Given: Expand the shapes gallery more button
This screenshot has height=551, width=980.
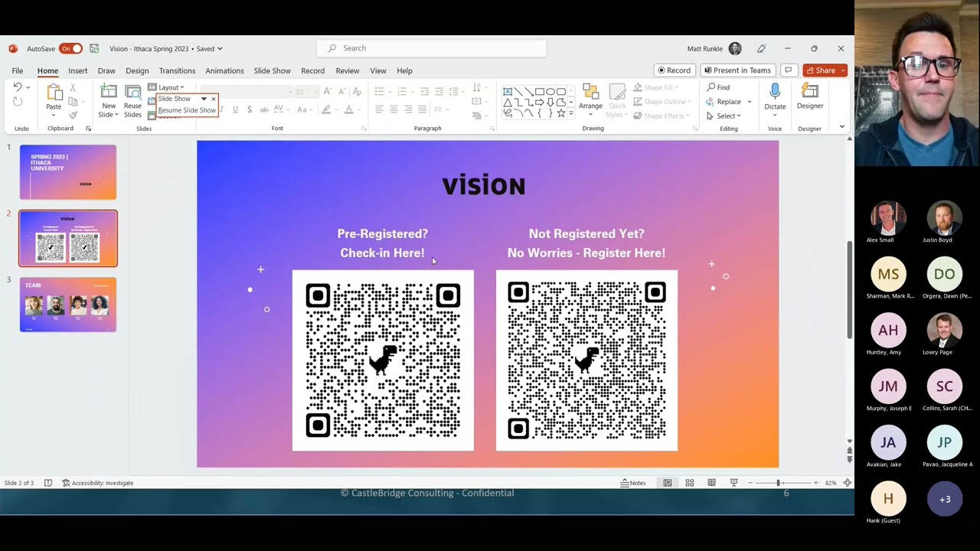Looking at the screenshot, I should tap(571, 113).
